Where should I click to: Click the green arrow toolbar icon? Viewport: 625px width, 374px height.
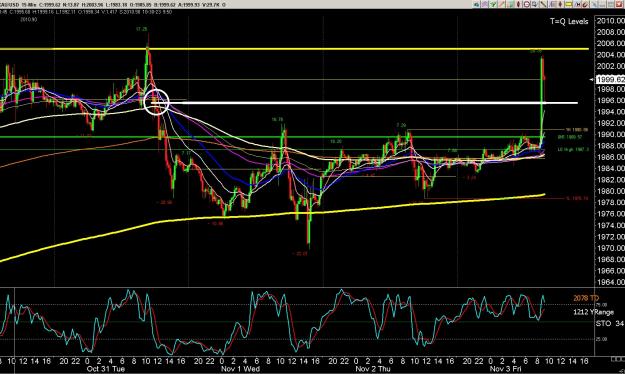(493, 4)
